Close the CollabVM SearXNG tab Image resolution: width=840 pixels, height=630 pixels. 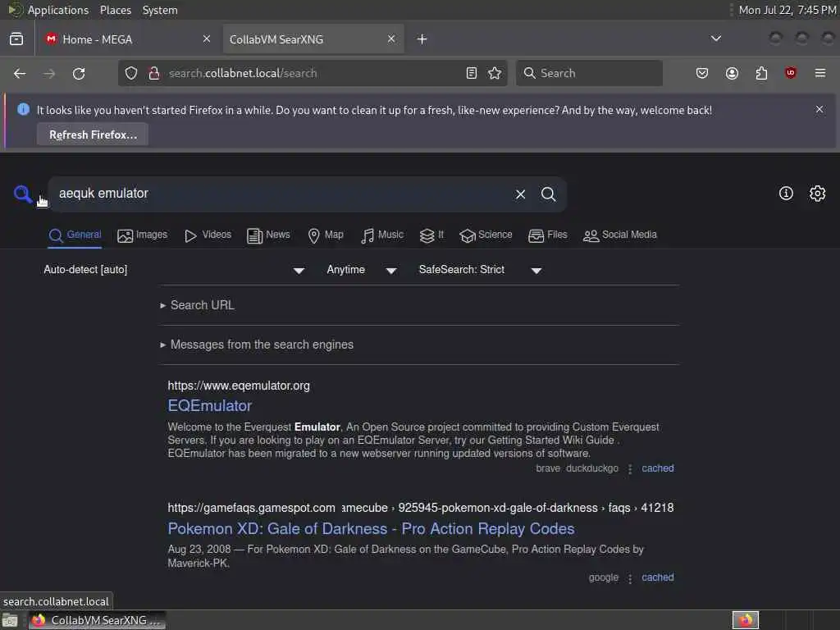391,39
